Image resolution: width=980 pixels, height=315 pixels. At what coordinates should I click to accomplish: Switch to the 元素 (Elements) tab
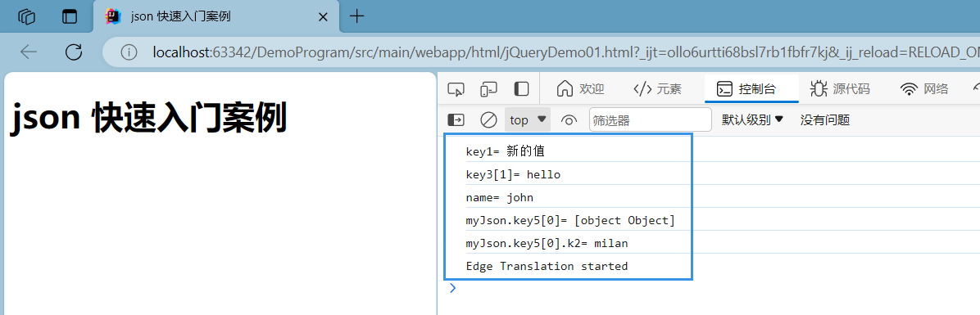click(657, 89)
